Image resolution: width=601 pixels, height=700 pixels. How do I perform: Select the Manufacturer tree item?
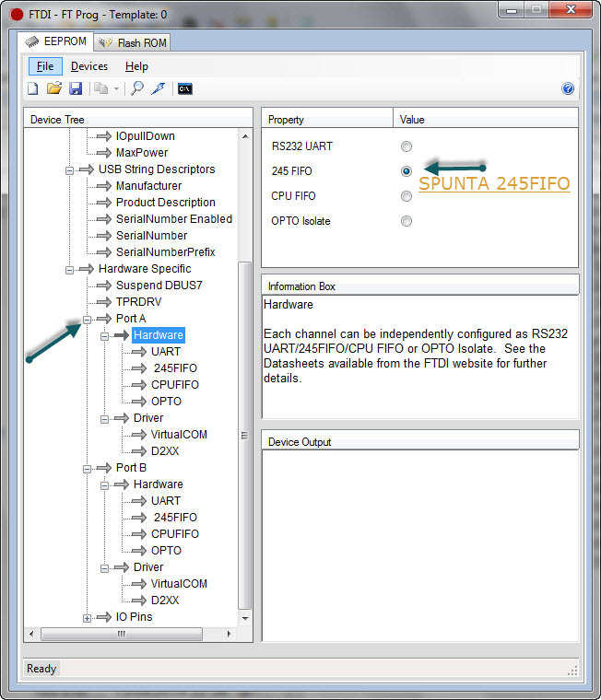148,186
